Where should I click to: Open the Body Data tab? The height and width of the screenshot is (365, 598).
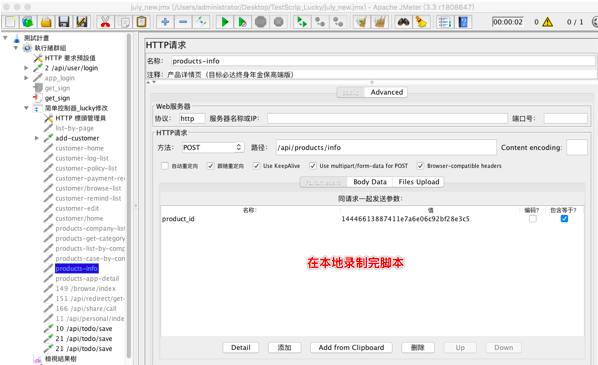tap(370, 182)
